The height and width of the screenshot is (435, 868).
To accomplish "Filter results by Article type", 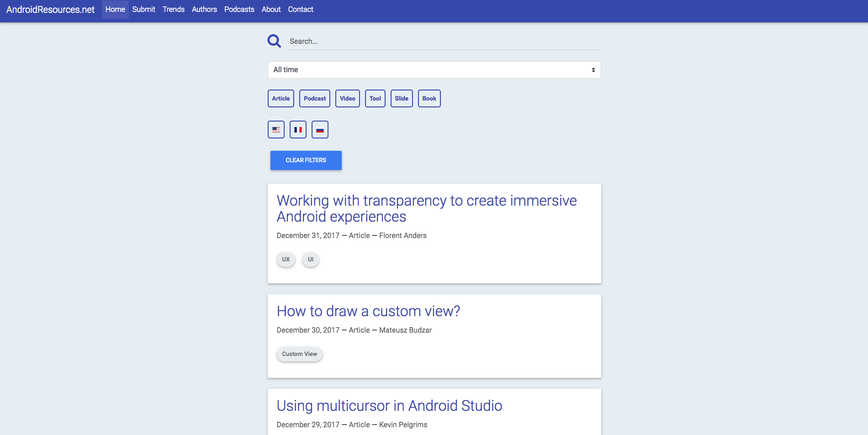I will 281,98.
